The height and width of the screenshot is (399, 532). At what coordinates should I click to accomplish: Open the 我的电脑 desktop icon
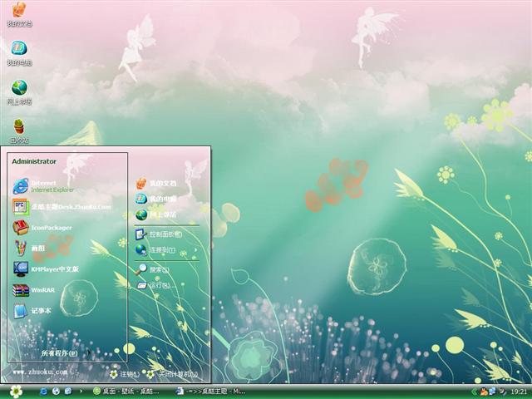pyautogui.click(x=19, y=53)
